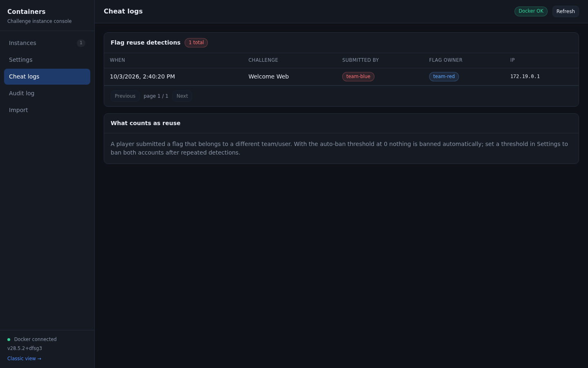Go to the Previous page
Viewport: 588px width, 368px height.
click(x=125, y=96)
